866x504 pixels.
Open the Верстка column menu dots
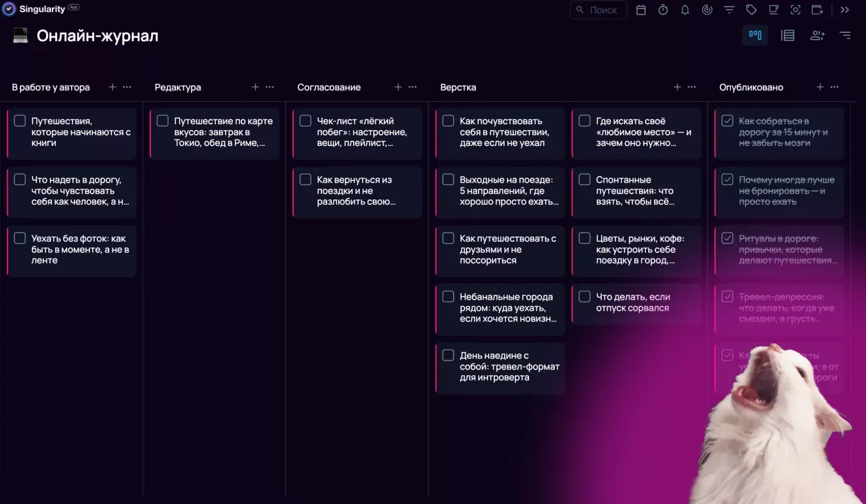coord(692,87)
